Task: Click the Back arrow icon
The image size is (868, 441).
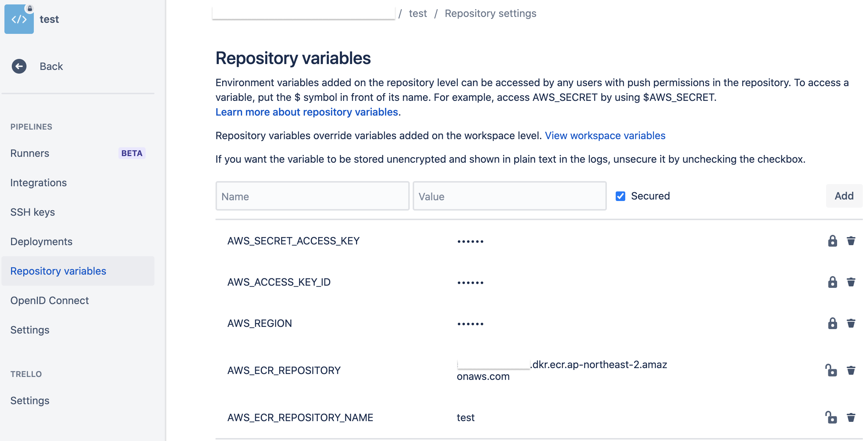Action: [19, 66]
